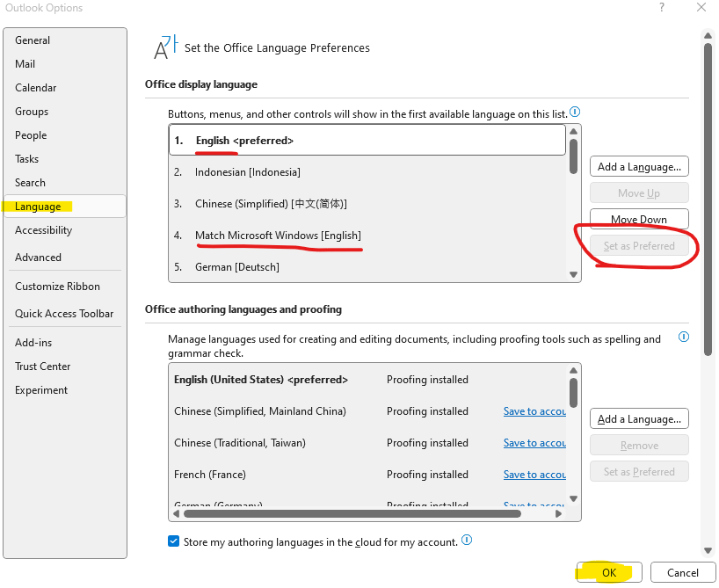Click OK to confirm language settings

[x=608, y=572]
